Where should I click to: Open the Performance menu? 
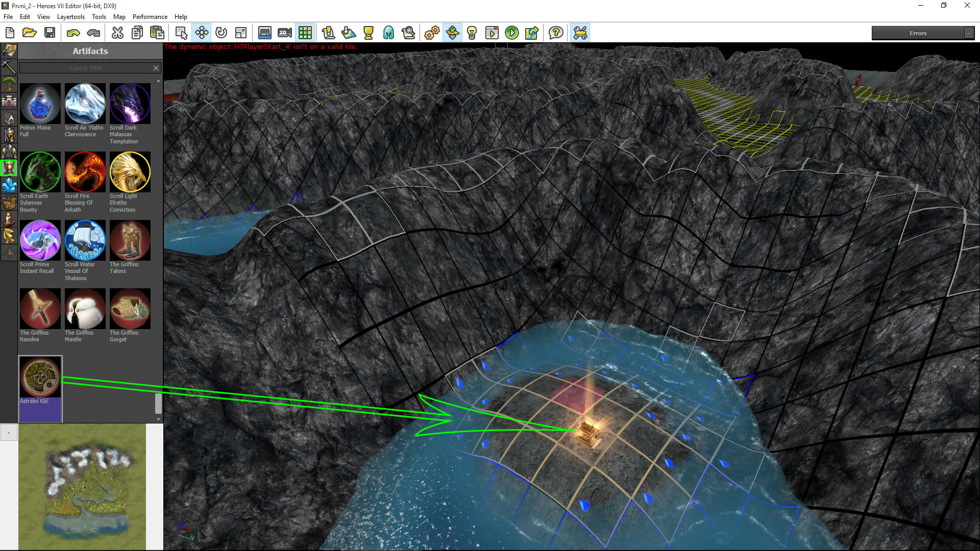click(x=150, y=17)
